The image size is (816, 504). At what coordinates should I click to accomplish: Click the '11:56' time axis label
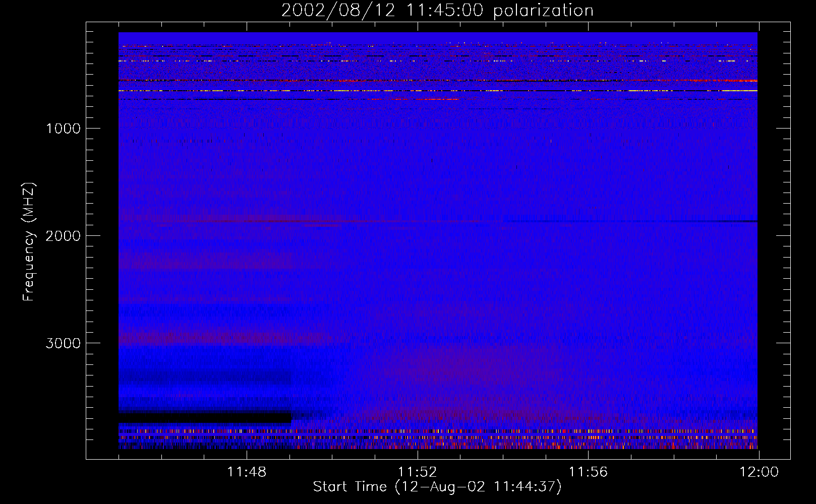click(x=588, y=472)
